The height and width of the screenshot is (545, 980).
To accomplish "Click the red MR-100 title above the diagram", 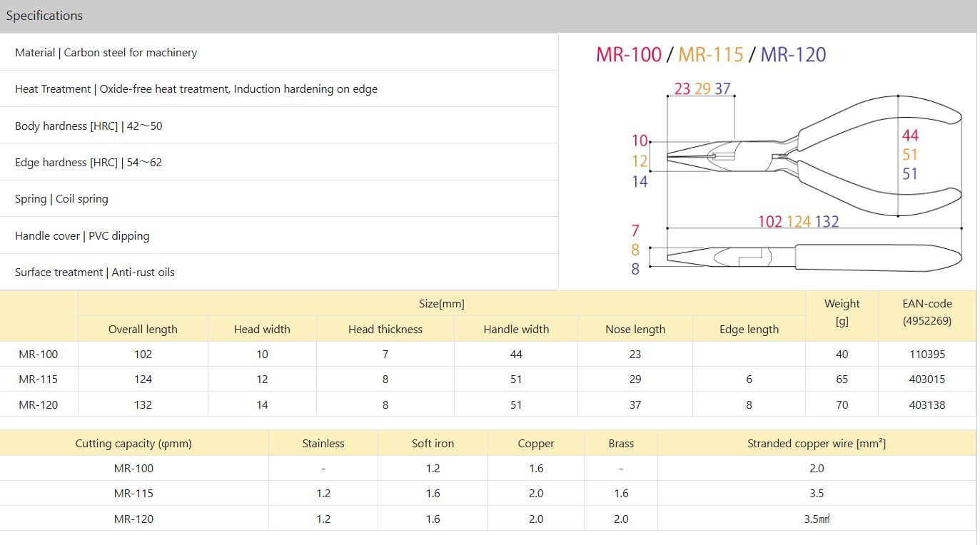I will click(628, 54).
